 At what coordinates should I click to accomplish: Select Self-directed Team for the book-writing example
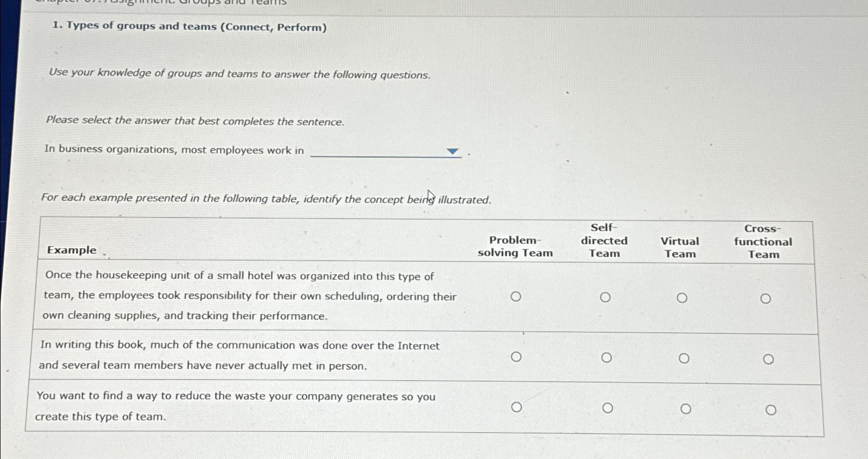pyautogui.click(x=607, y=357)
